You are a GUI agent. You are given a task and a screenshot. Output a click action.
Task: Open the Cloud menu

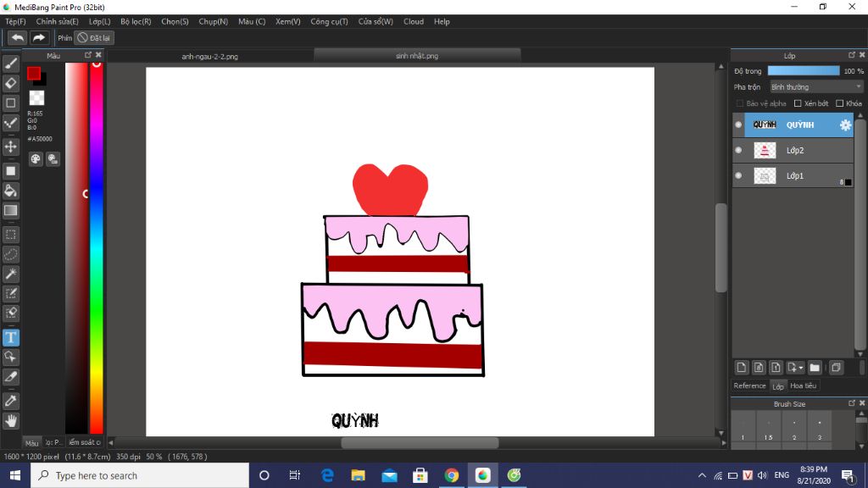[x=414, y=21]
